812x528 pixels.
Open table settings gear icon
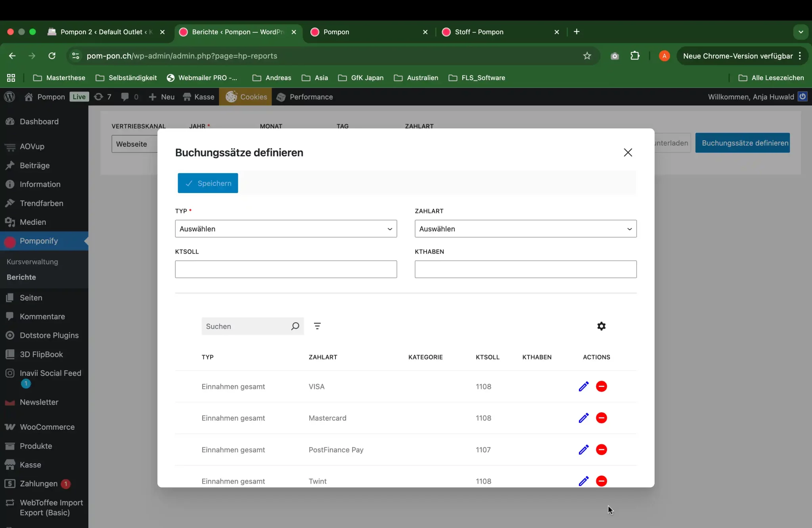[601, 326]
